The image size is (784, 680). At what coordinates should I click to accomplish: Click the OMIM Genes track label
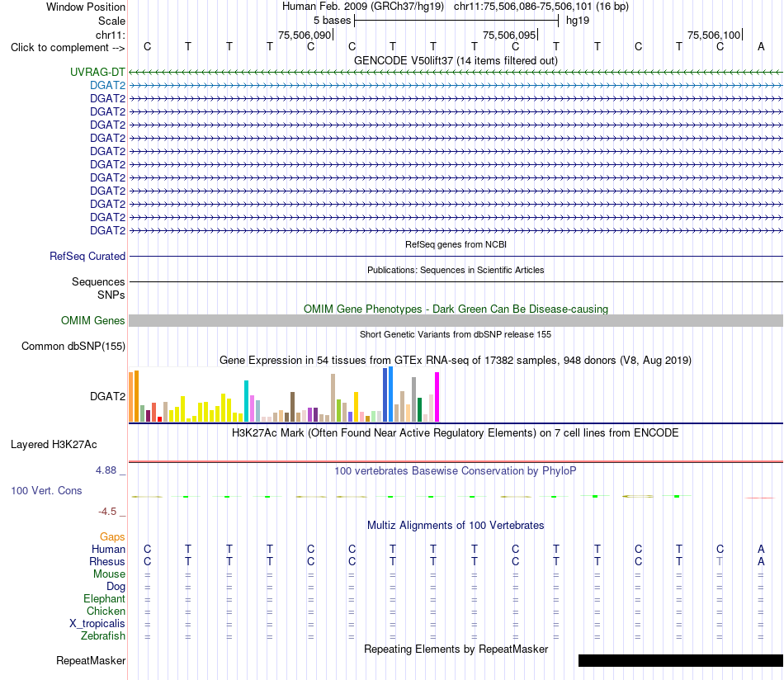[93, 320]
